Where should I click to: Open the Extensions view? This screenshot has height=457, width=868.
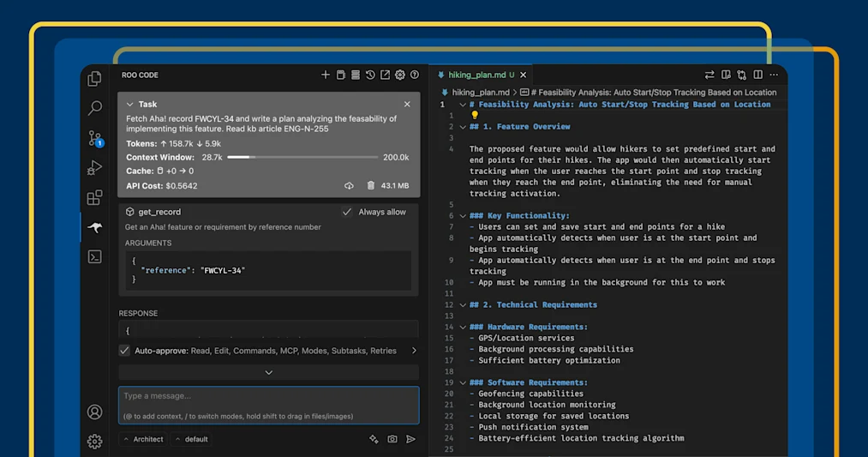[94, 198]
